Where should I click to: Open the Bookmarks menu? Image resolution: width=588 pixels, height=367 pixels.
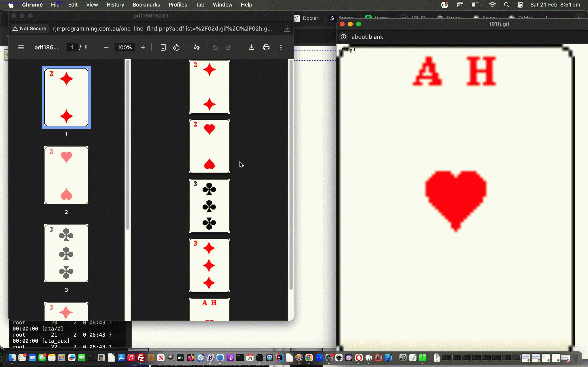146,5
